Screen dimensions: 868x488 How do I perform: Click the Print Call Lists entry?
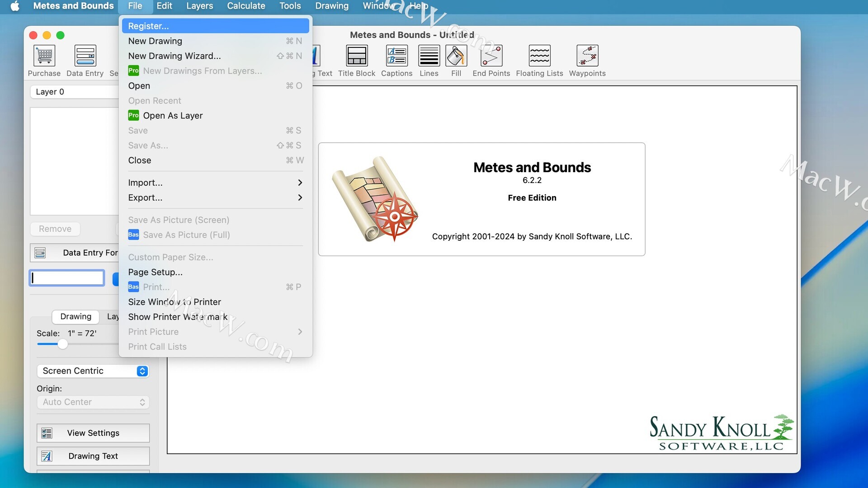[216, 347]
